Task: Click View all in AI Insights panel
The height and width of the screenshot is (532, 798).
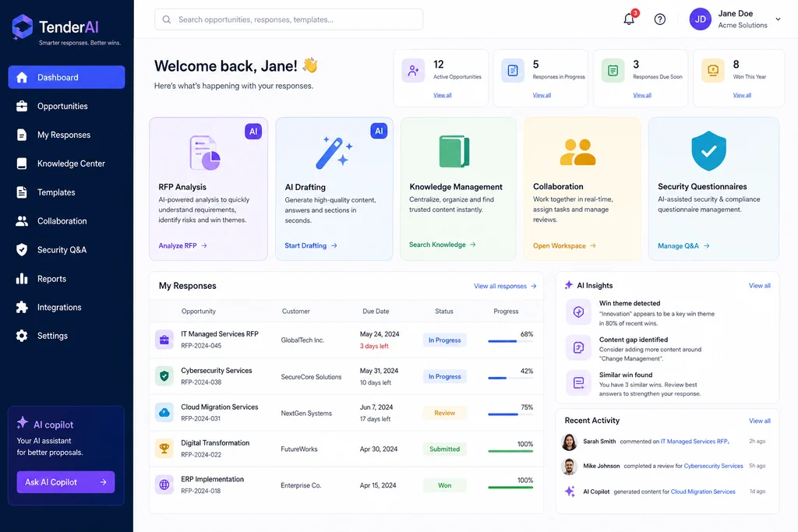Action: [x=759, y=286]
